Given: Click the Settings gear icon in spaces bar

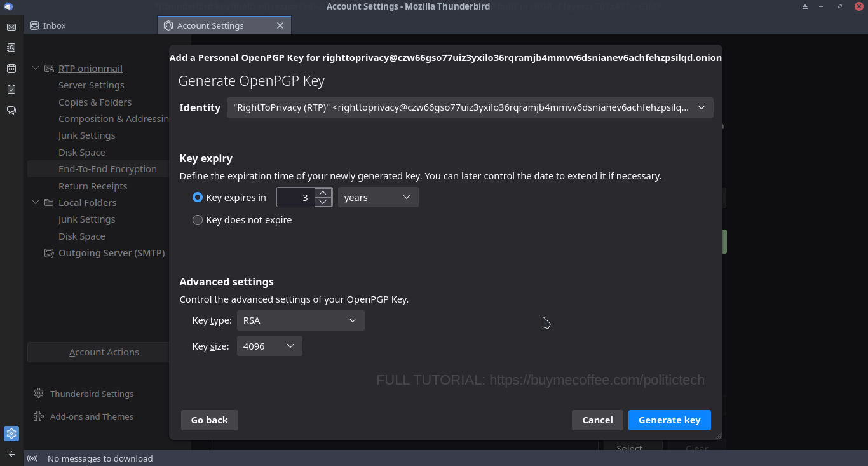Looking at the screenshot, I should point(11,434).
